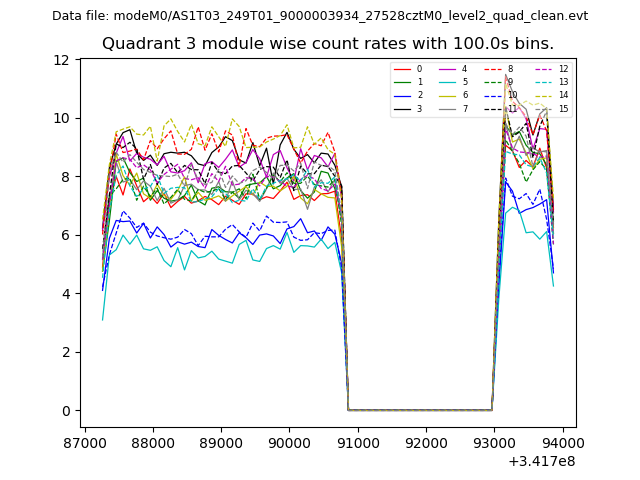
Task: Click the data file path text at top
Action: [320, 16]
